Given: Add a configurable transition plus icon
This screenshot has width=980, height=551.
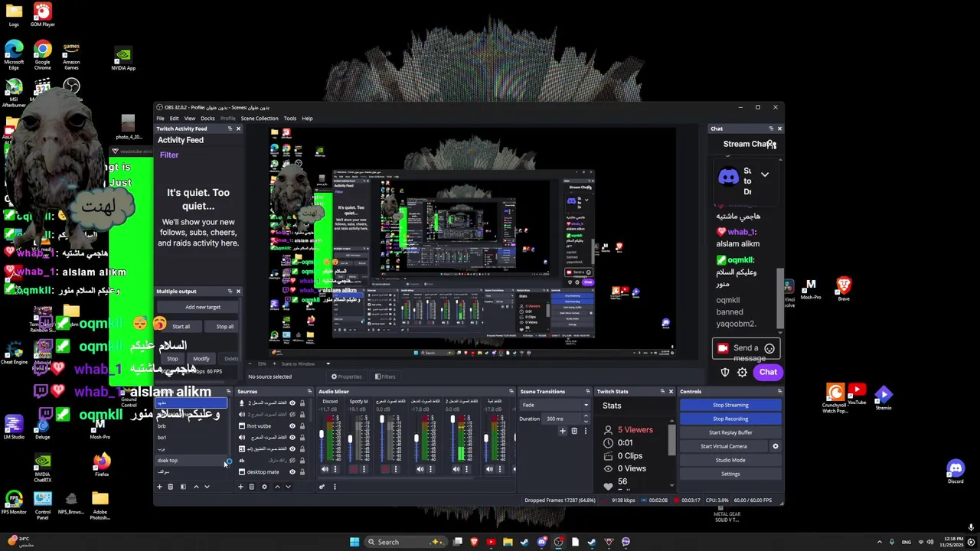Looking at the screenshot, I should (x=563, y=431).
